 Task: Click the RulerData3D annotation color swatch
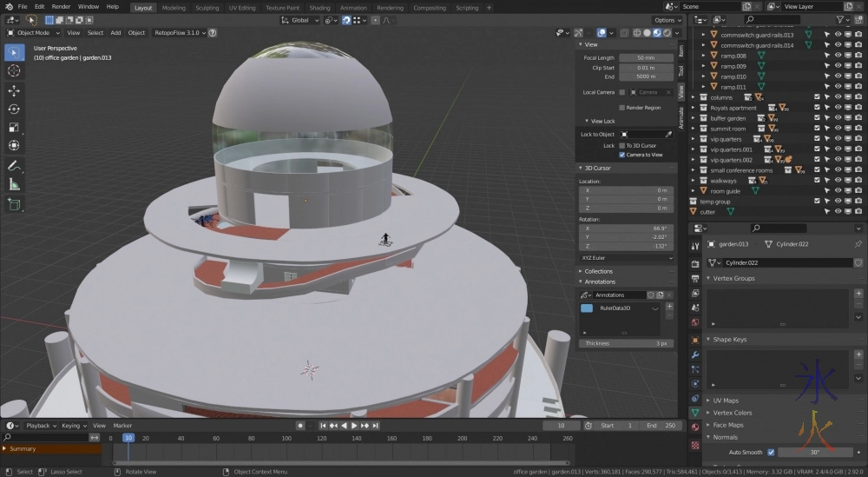587,308
